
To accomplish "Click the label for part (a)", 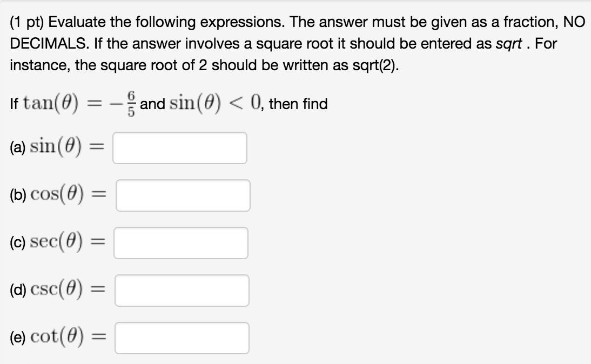I will [x=16, y=147].
